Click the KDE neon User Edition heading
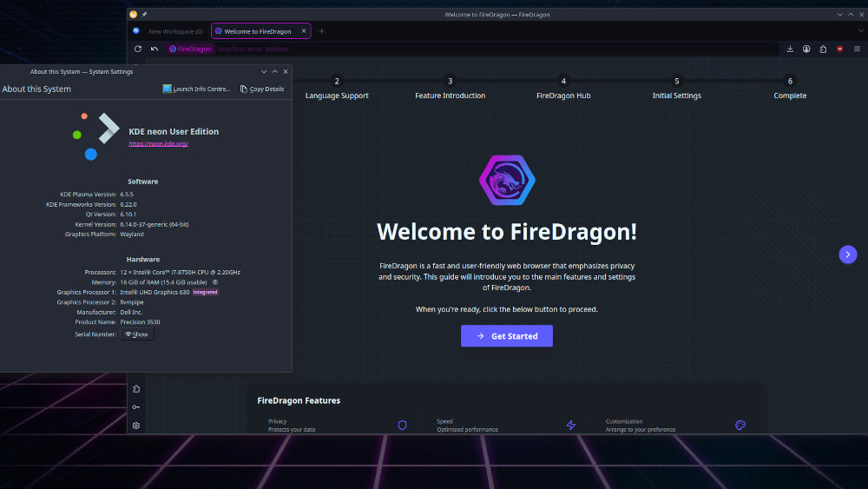 (174, 131)
